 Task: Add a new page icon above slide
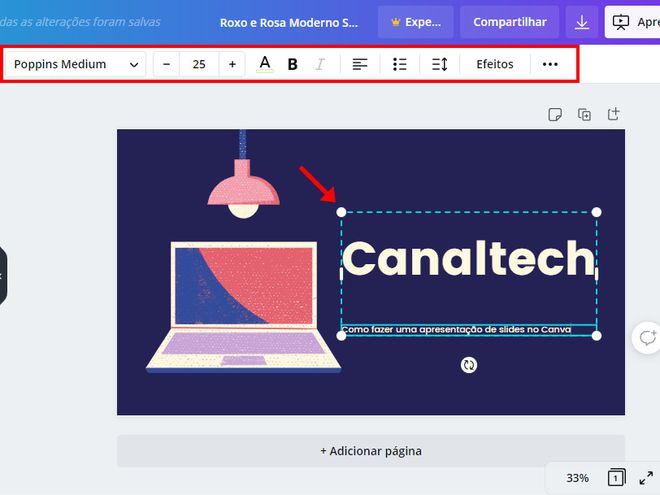[613, 114]
